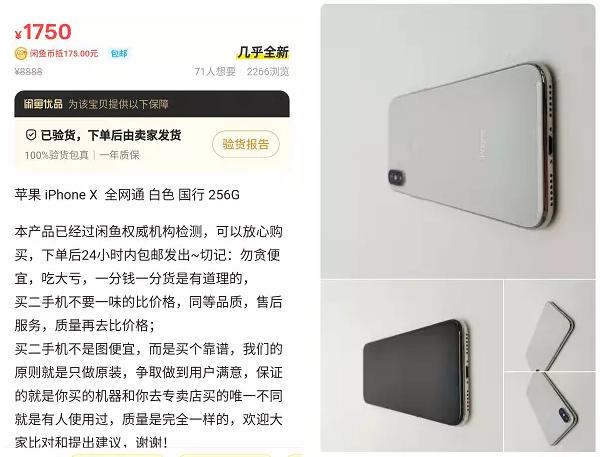
Task: Tap the 几乎全新 condition label
Action: coord(263,52)
